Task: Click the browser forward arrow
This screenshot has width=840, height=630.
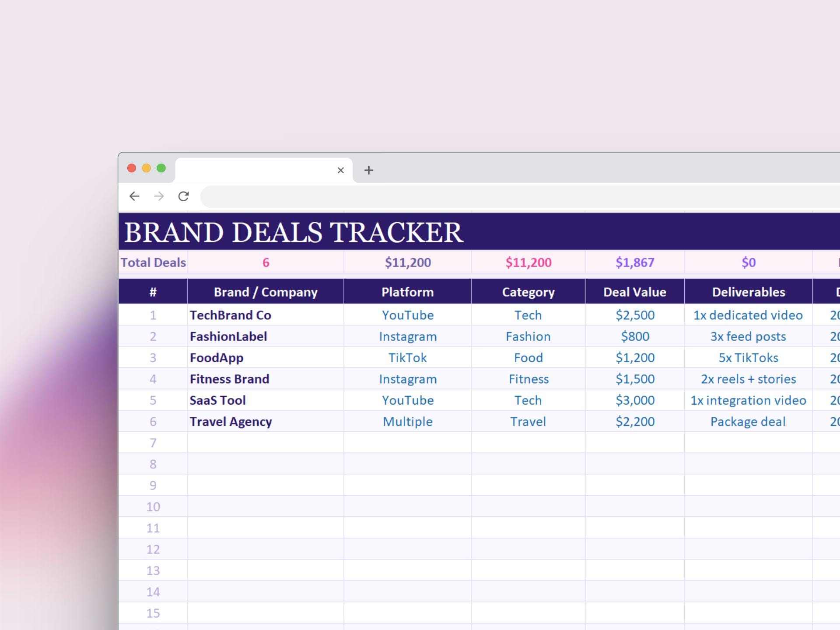Action: pyautogui.click(x=159, y=196)
